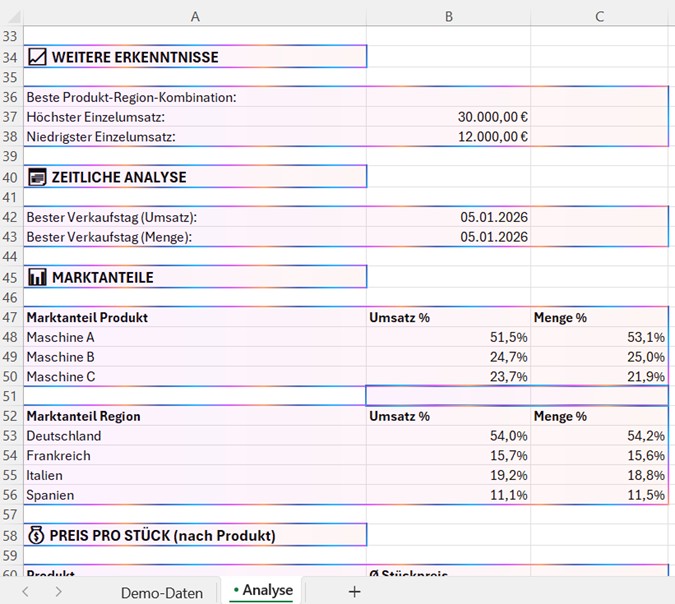The width and height of the screenshot is (675, 604).
Task: Click the chart icon beside WEITERE ERKENNTNISSE
Action: point(37,57)
